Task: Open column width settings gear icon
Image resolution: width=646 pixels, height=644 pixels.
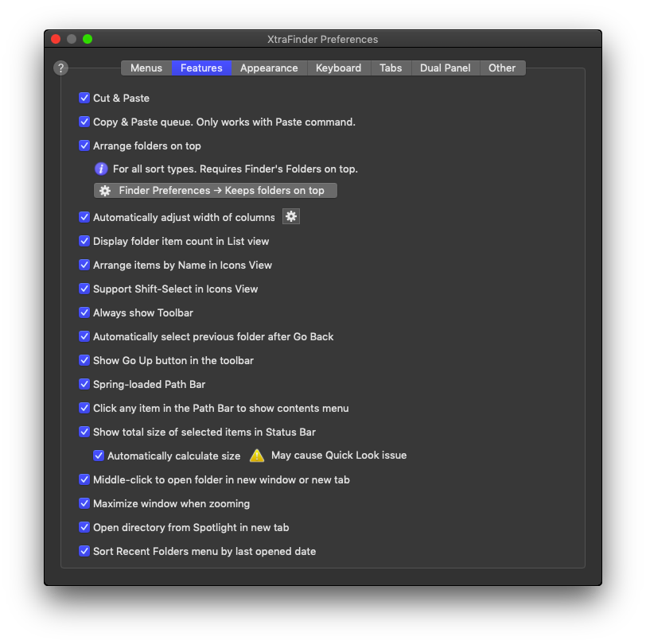Action: [291, 217]
